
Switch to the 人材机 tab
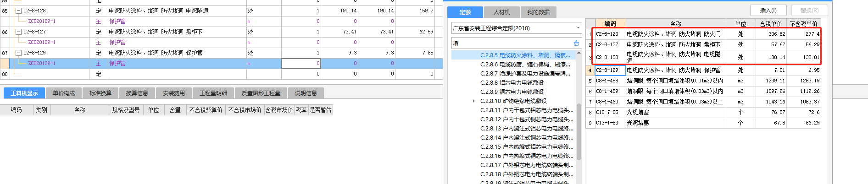502,12
